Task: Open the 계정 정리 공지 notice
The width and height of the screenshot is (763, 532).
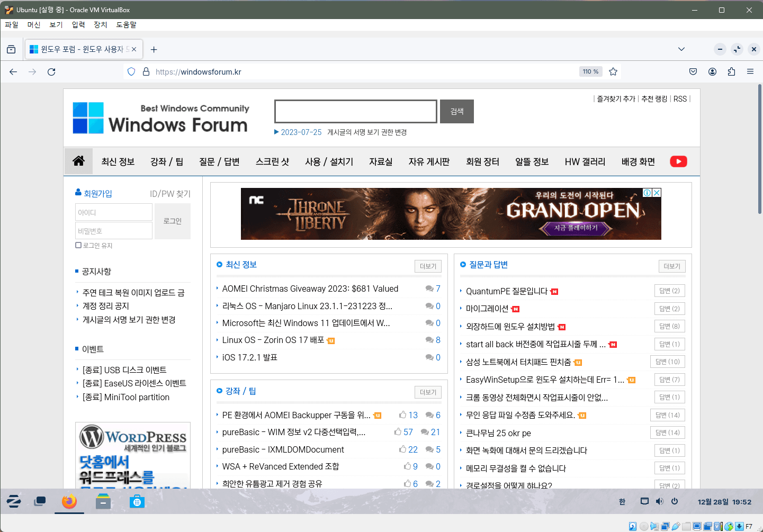Action: 106,306
